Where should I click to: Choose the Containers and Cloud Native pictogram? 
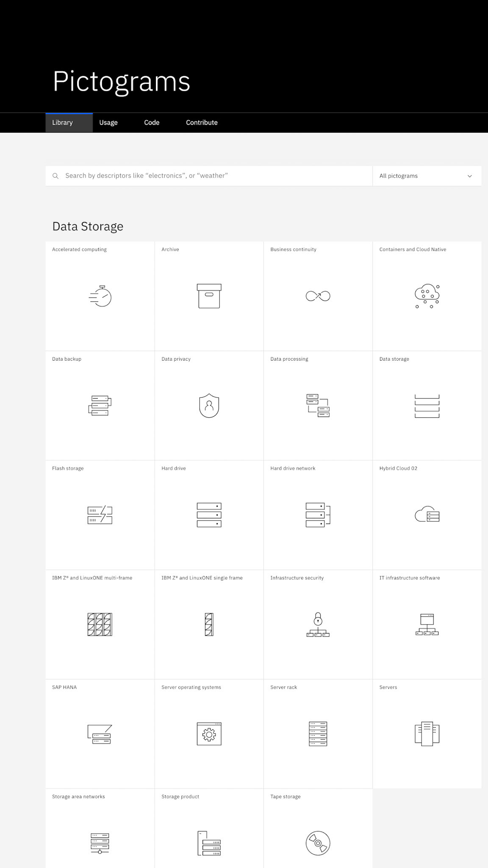[x=427, y=296]
